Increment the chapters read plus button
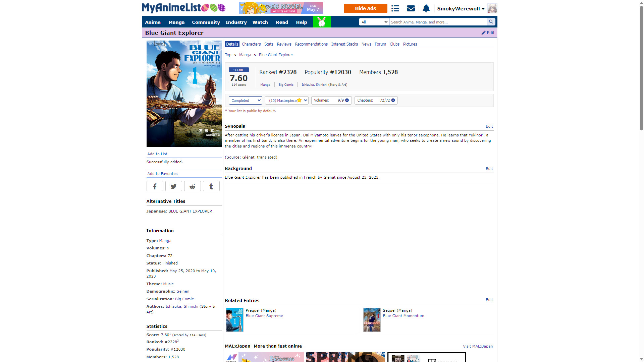 (x=393, y=100)
